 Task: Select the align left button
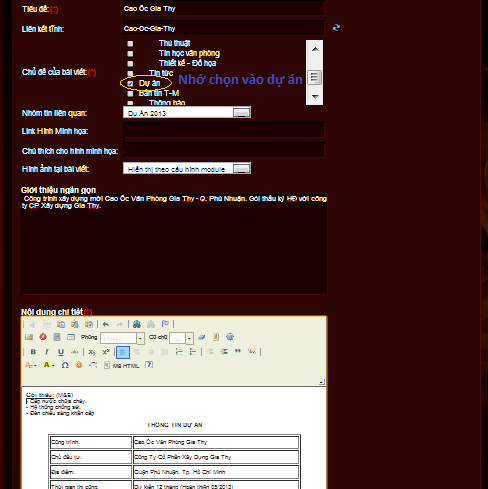coord(123,352)
